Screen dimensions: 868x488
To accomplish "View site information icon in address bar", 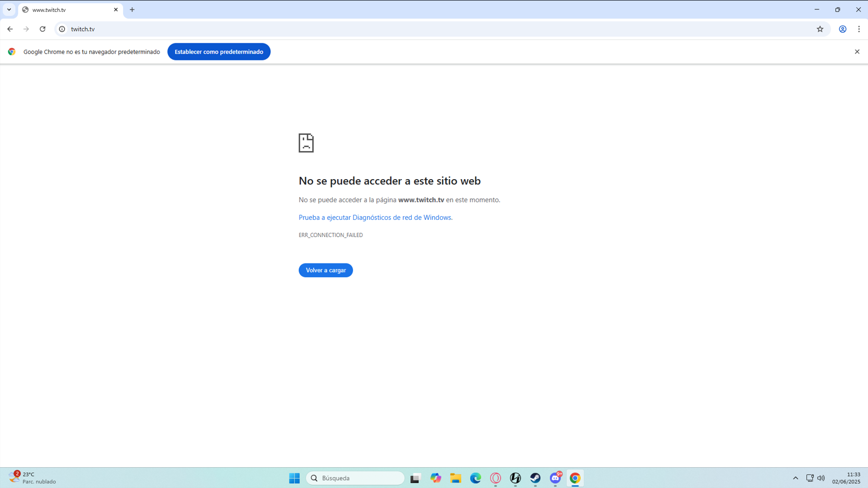I will [62, 29].
